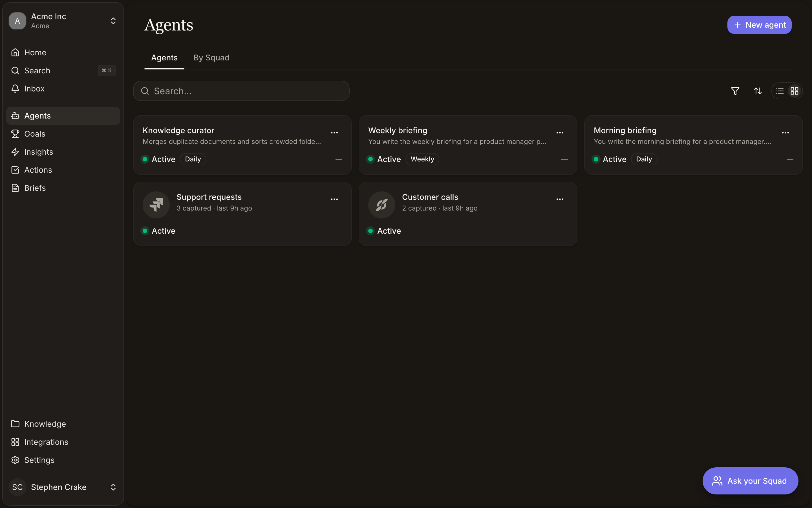Open Weekly briefing's three-dot menu
812x508 pixels.
560,133
